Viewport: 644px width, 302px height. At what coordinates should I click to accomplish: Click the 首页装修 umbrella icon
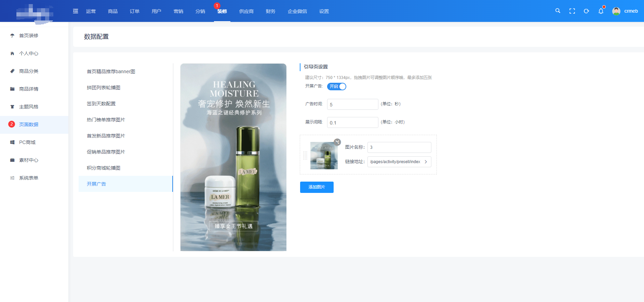[x=12, y=36]
